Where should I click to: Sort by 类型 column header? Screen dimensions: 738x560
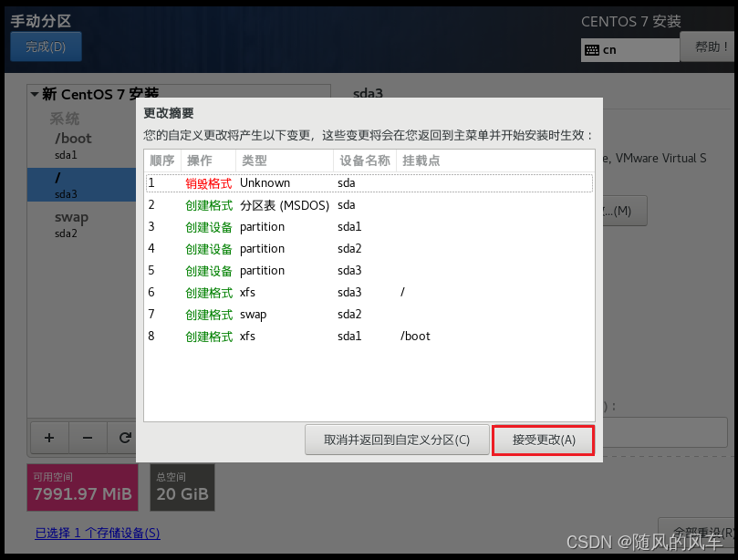click(285, 161)
